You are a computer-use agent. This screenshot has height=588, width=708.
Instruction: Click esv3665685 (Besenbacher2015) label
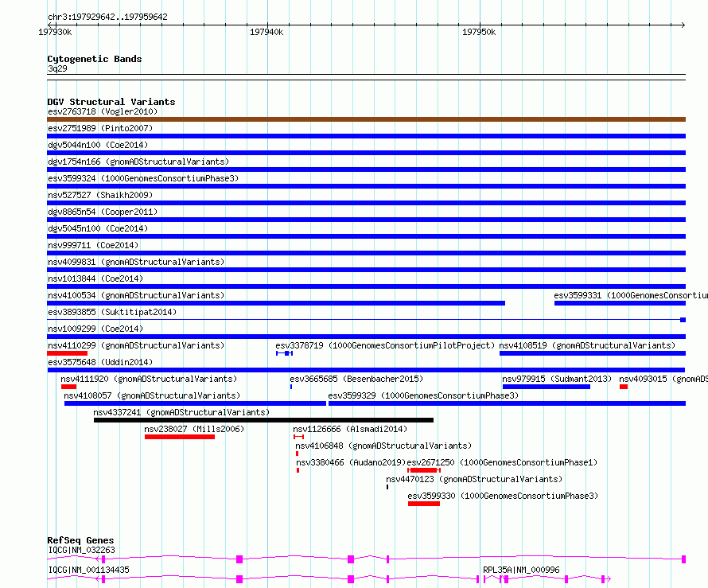pyautogui.click(x=356, y=379)
